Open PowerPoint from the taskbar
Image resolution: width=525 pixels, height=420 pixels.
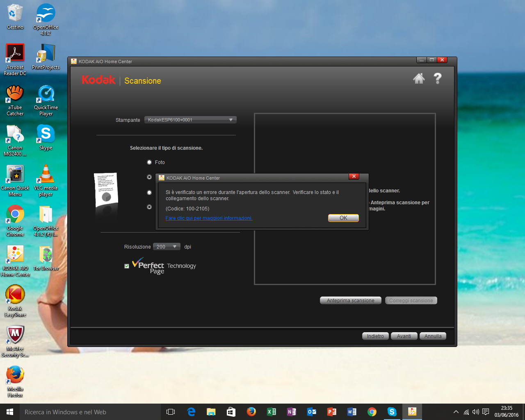(x=332, y=412)
